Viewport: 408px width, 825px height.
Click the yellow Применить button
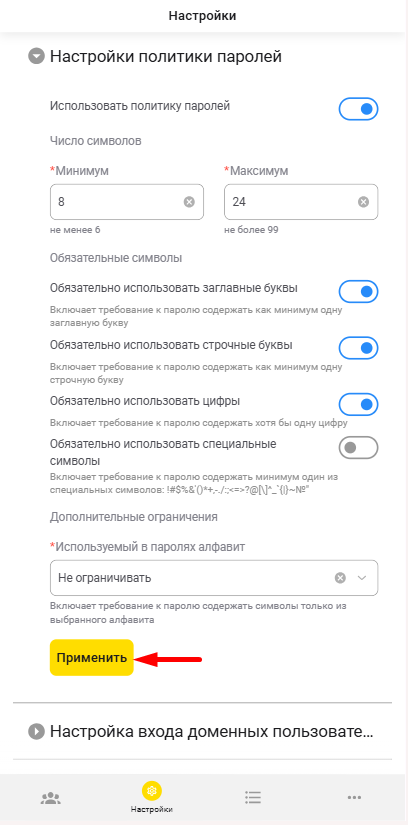[92, 658]
